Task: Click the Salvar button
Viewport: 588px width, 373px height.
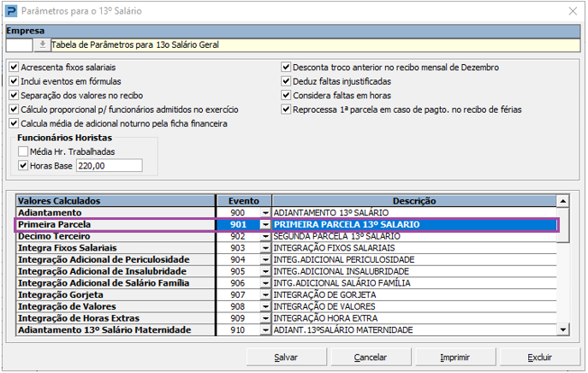Action: coord(286,358)
